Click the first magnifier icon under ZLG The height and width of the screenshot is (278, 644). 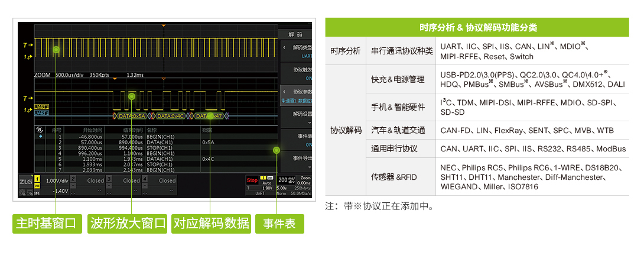pos(22,192)
